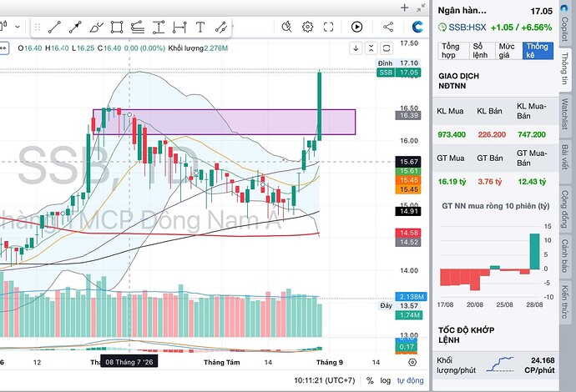Image resolution: width=576 pixels, height=392 pixels.
Task: Click the 2.138M volume label
Action: click(x=411, y=297)
